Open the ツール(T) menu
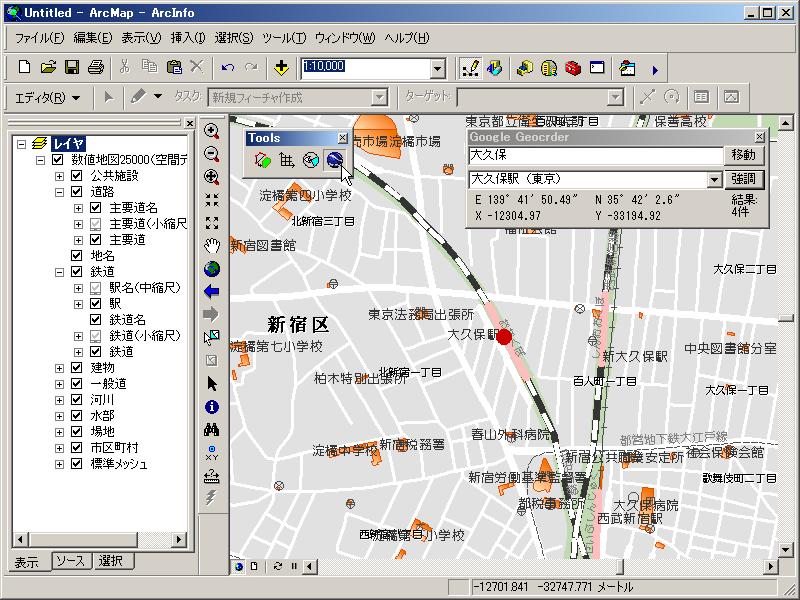The height and width of the screenshot is (600, 800). (284, 38)
